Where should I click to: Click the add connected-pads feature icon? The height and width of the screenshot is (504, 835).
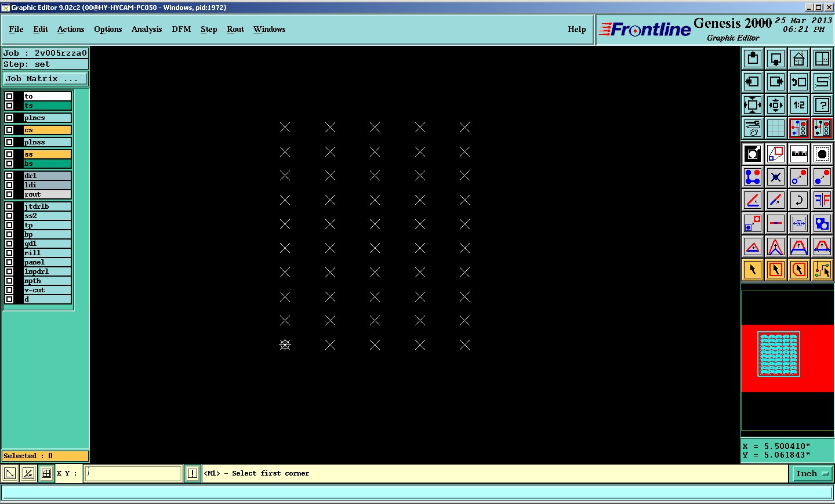[753, 177]
